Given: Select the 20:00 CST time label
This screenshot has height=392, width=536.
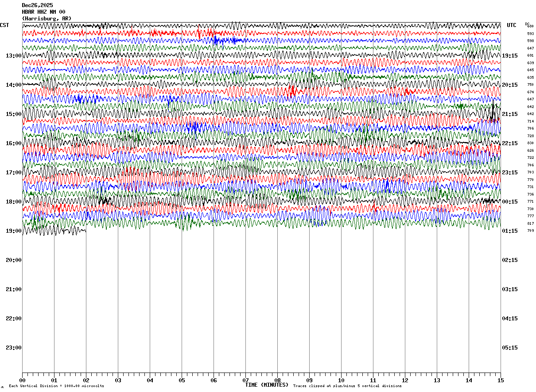Looking at the screenshot, I should click(x=14, y=260).
